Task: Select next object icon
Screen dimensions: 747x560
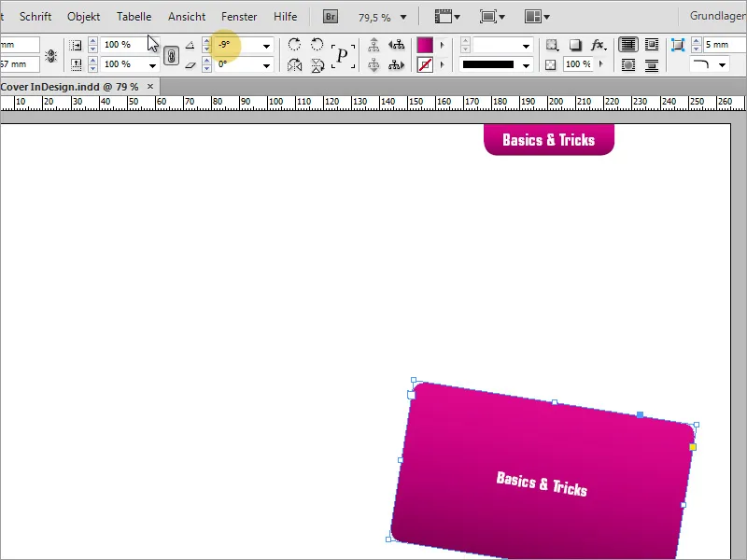Action: tap(396, 64)
